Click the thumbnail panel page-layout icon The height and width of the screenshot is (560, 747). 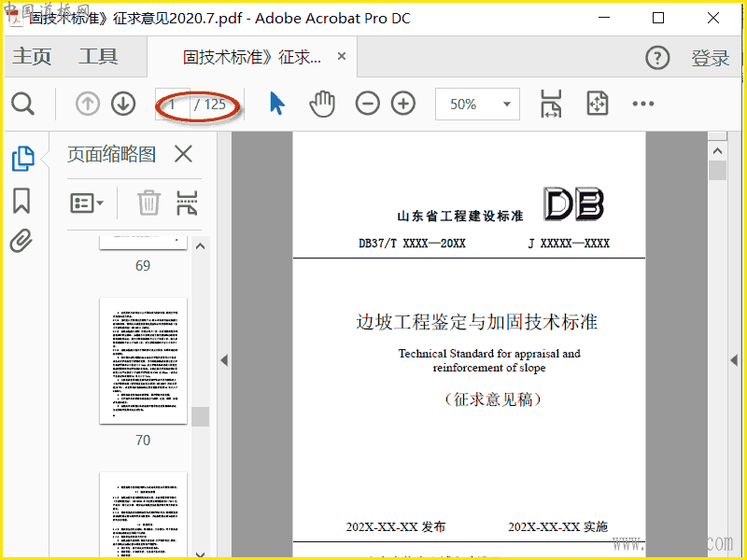tap(187, 203)
